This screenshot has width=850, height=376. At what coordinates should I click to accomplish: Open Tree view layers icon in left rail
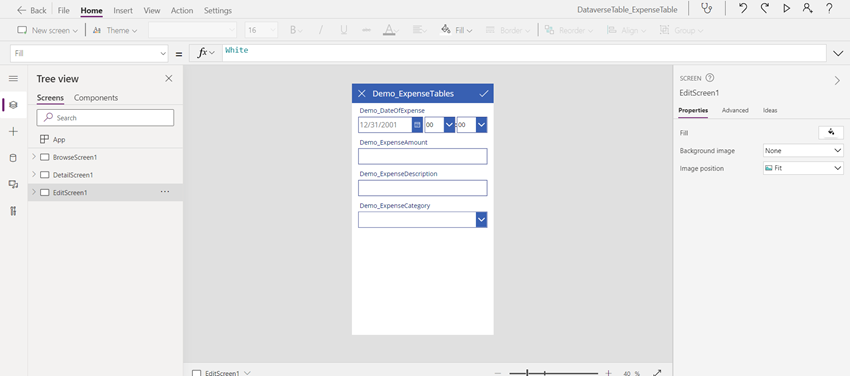click(14, 105)
